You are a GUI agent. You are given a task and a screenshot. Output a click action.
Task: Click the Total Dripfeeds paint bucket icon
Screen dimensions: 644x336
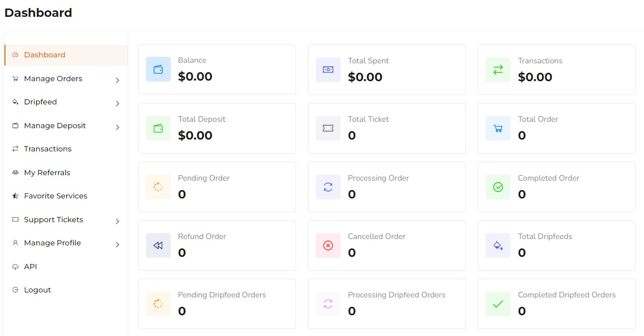pyautogui.click(x=498, y=245)
